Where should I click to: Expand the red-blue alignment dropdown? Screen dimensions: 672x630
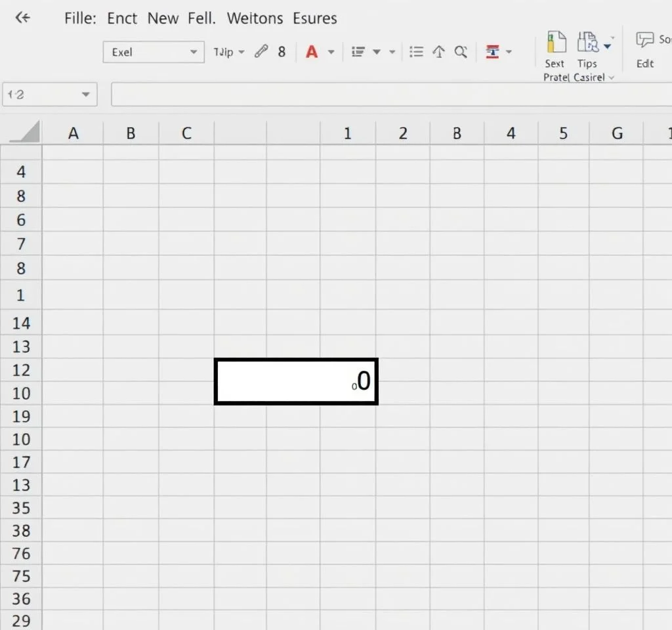(508, 52)
